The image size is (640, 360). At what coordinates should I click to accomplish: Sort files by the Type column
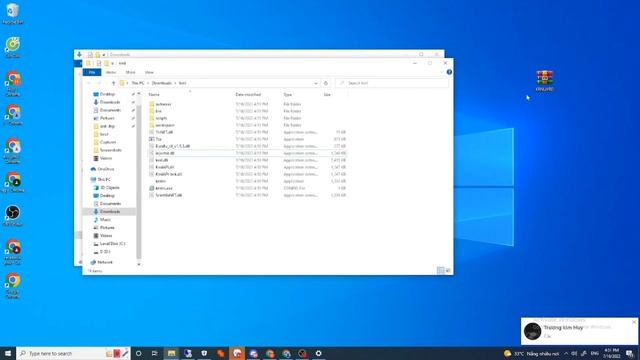(x=288, y=95)
